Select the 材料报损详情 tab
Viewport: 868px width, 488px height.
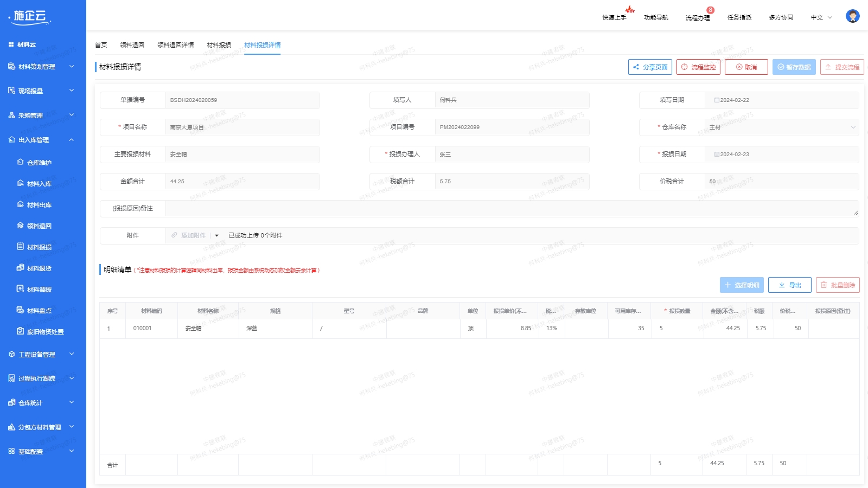point(262,45)
